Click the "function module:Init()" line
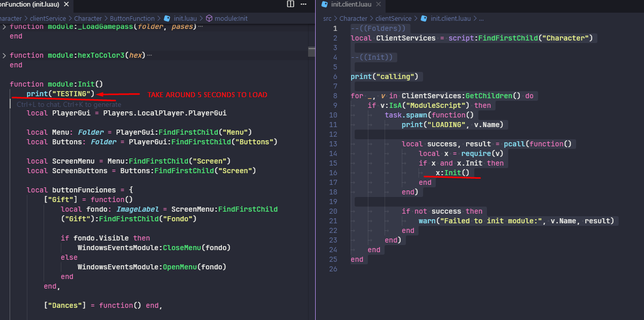644x320 pixels. [56, 84]
